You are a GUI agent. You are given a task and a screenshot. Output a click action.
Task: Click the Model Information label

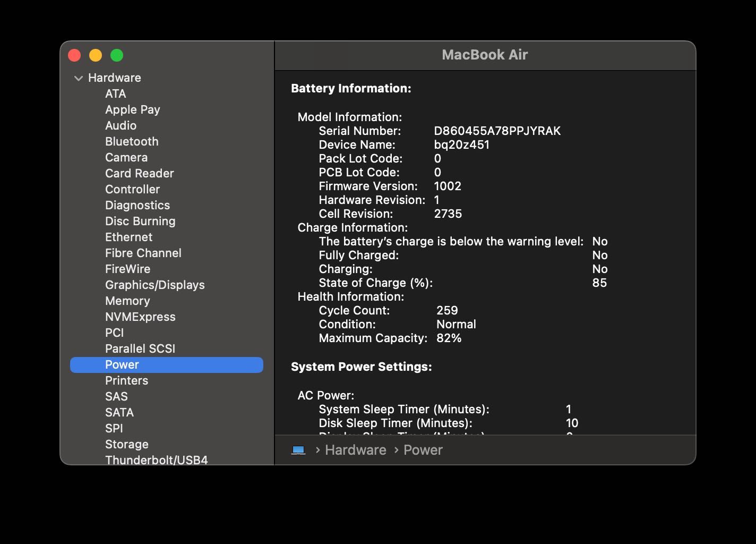(x=350, y=117)
